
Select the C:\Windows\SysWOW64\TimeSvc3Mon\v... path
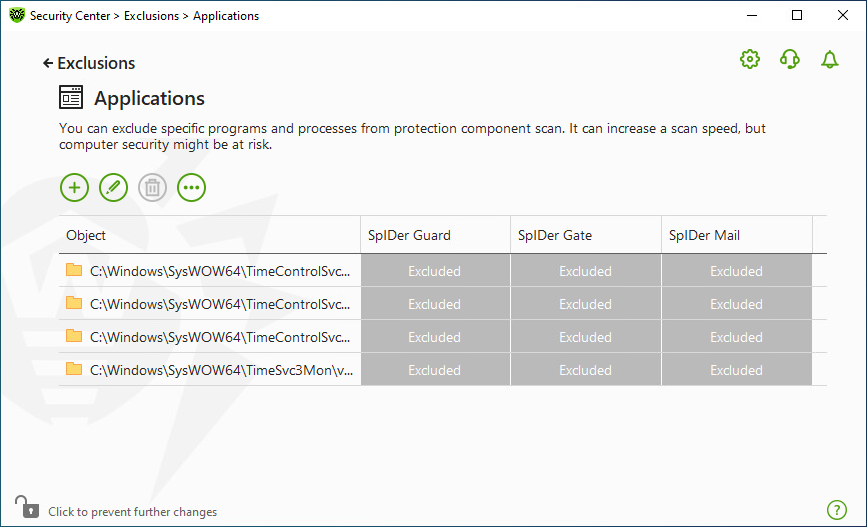pyautogui.click(x=221, y=370)
